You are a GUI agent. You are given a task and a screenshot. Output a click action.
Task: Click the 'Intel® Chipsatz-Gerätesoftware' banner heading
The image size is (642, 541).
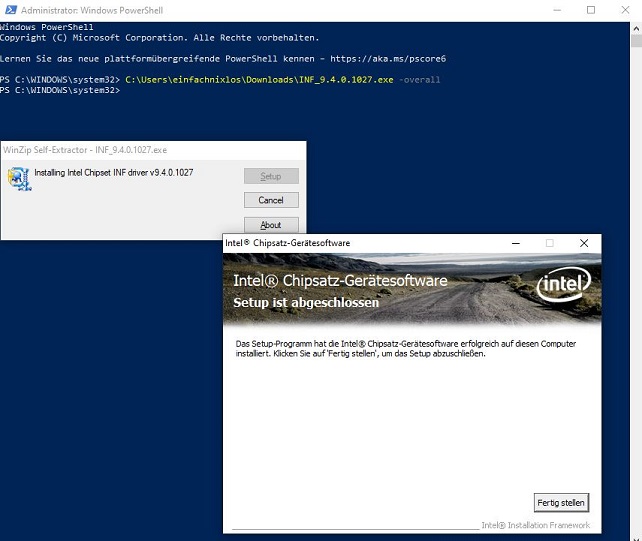[340, 281]
